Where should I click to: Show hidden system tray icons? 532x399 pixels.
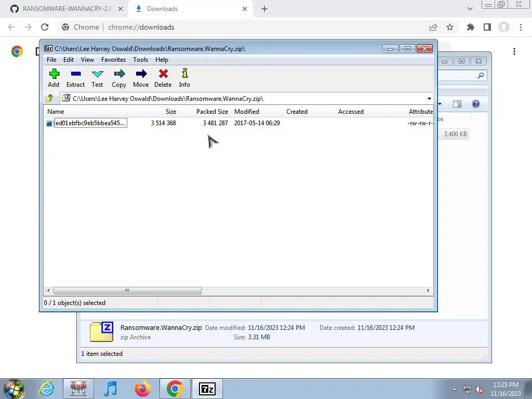point(454,389)
